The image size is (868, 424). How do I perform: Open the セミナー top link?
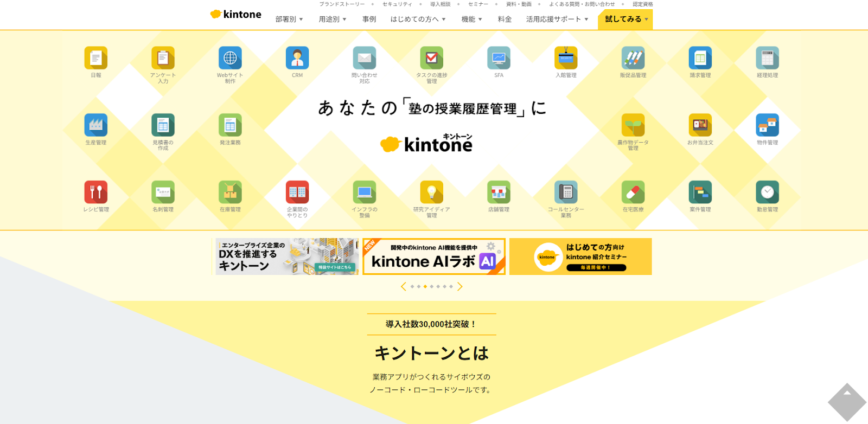pos(478,4)
